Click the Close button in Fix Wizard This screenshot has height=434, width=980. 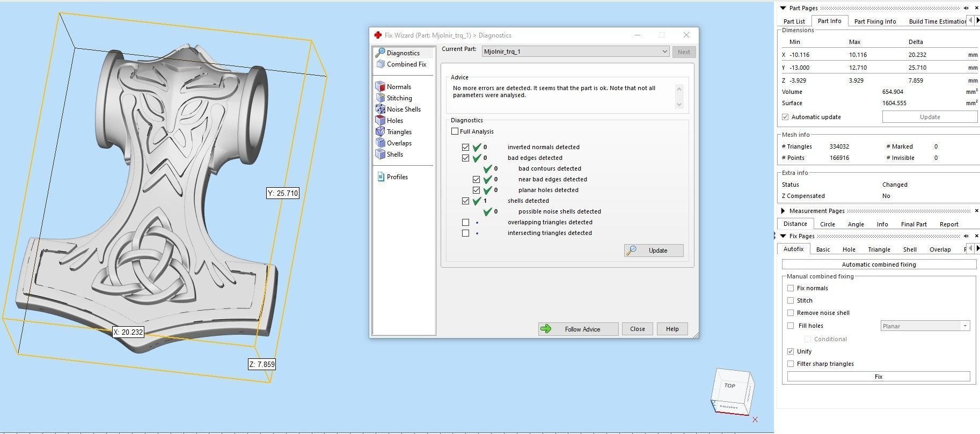pos(637,329)
